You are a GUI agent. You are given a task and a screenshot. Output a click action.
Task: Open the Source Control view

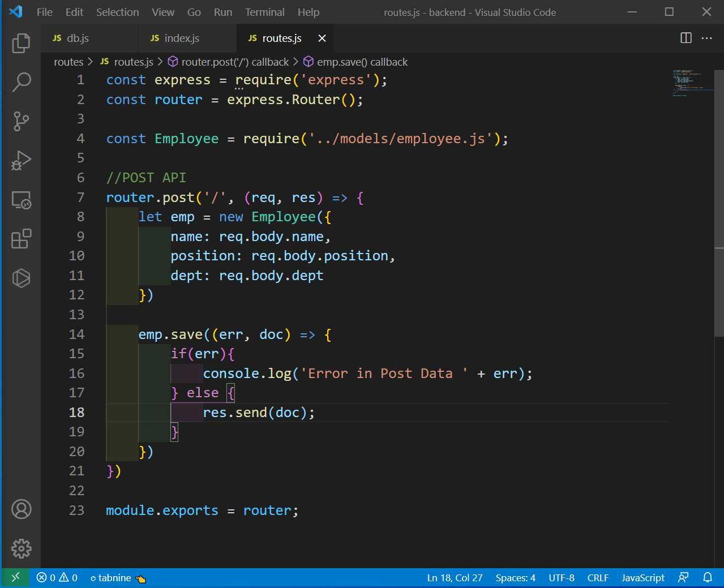pyautogui.click(x=21, y=121)
